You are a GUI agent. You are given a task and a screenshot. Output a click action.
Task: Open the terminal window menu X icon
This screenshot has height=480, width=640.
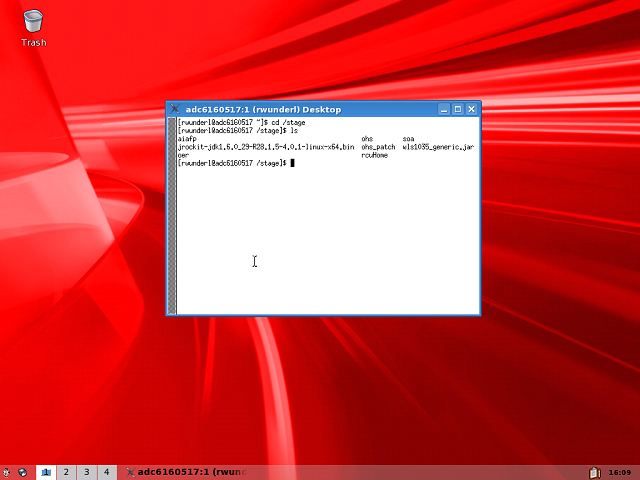(175, 109)
